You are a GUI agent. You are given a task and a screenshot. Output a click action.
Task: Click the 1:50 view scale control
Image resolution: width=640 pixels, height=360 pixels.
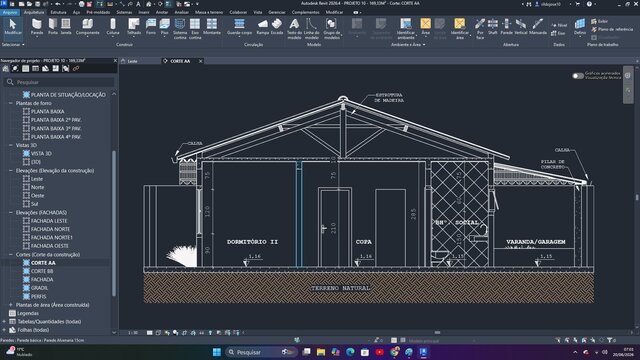click(x=133, y=333)
